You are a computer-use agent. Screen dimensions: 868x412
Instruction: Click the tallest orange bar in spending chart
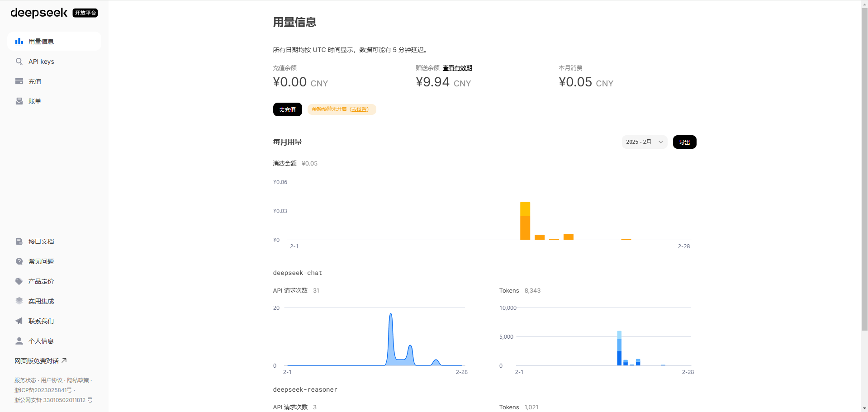525,221
